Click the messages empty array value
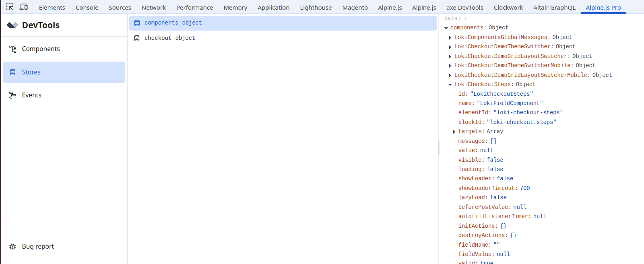This screenshot has width=644, height=264. tap(493, 141)
